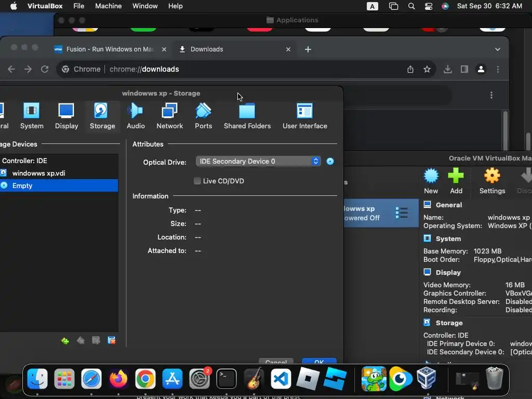
Task: Open the System settings section
Action: (x=32, y=116)
